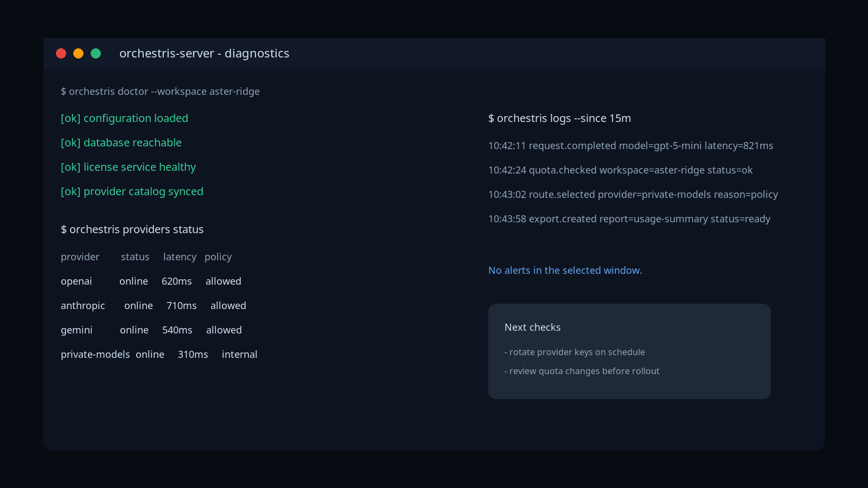Screen dimensions: 868x488
Task: Select the gemini provider name
Action: [76, 330]
